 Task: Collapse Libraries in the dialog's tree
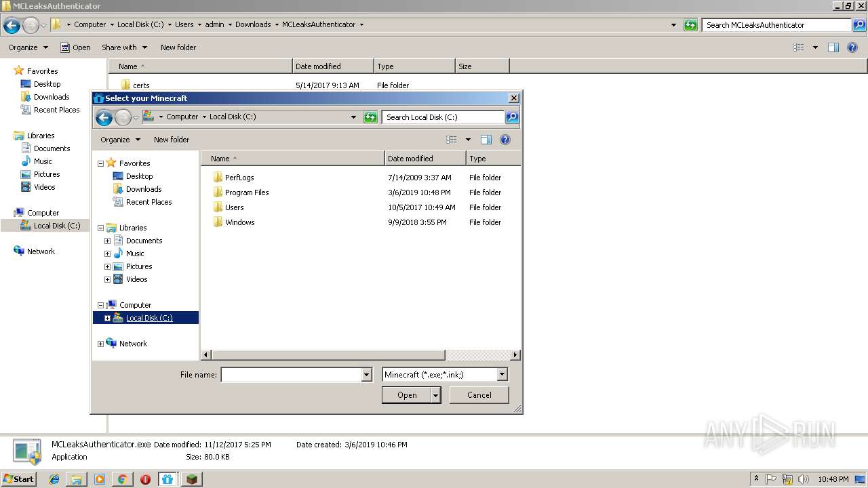pyautogui.click(x=101, y=228)
